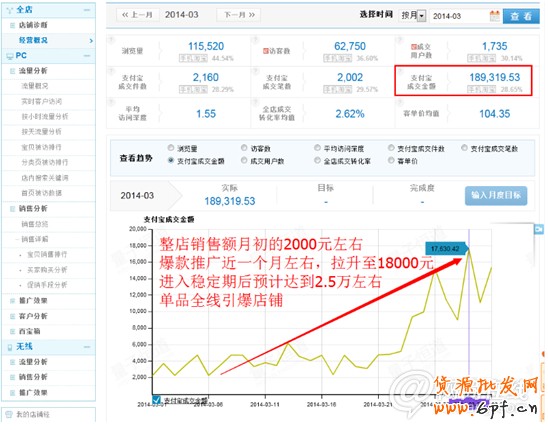
Task: Select the 成交用户数 trend radio button
Action: pos(244,160)
